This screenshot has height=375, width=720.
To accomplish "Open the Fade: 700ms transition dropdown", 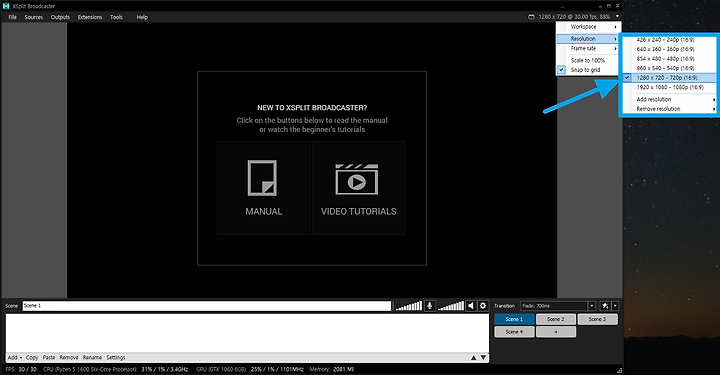I will pyautogui.click(x=557, y=306).
